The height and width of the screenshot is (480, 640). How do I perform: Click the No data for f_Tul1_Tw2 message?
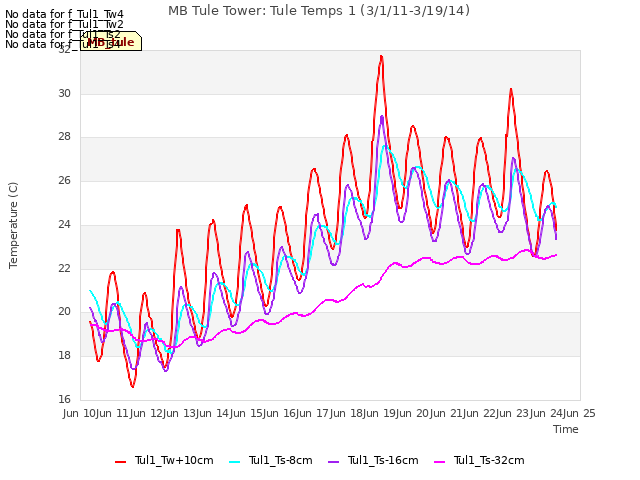coord(64,24)
